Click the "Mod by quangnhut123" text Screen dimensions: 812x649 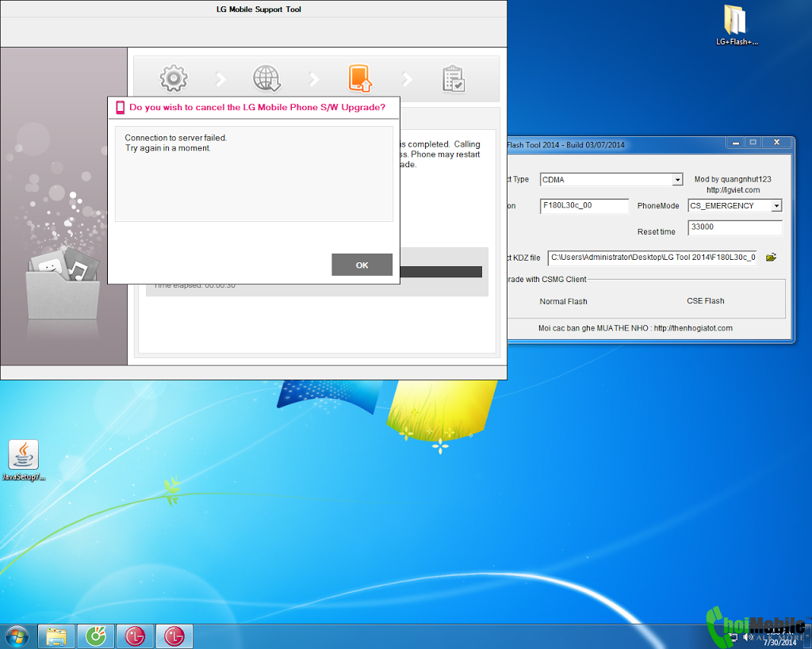pyautogui.click(x=732, y=179)
